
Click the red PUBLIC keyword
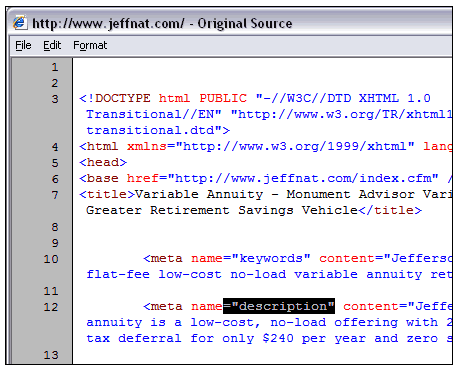tap(223, 98)
